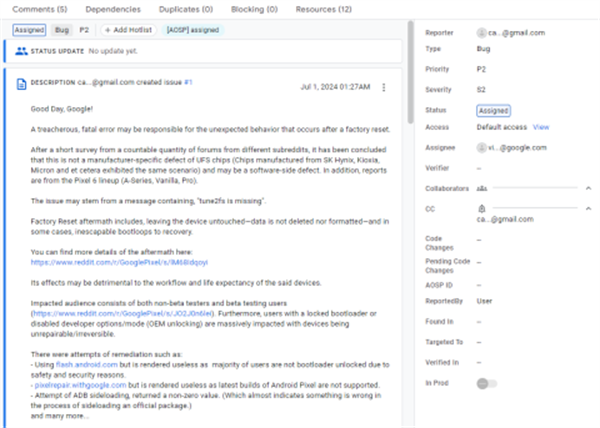Click the Severity value S2

coord(481,90)
